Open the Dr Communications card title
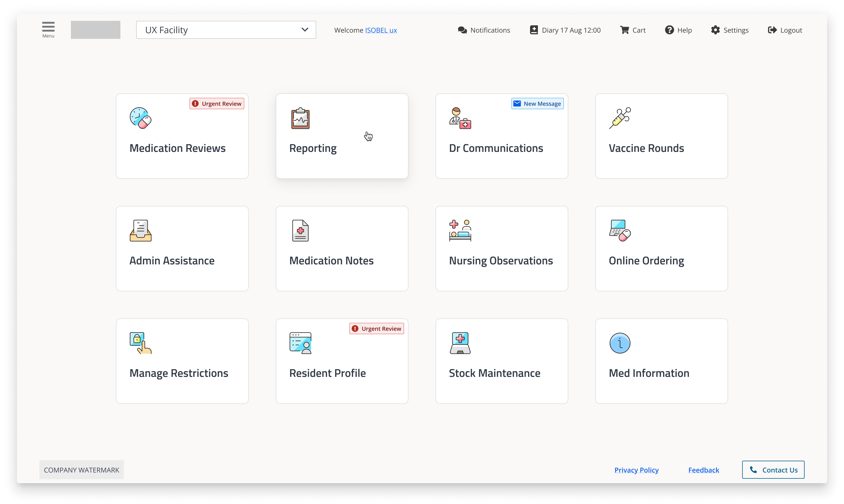The image size is (844, 504). [496, 148]
